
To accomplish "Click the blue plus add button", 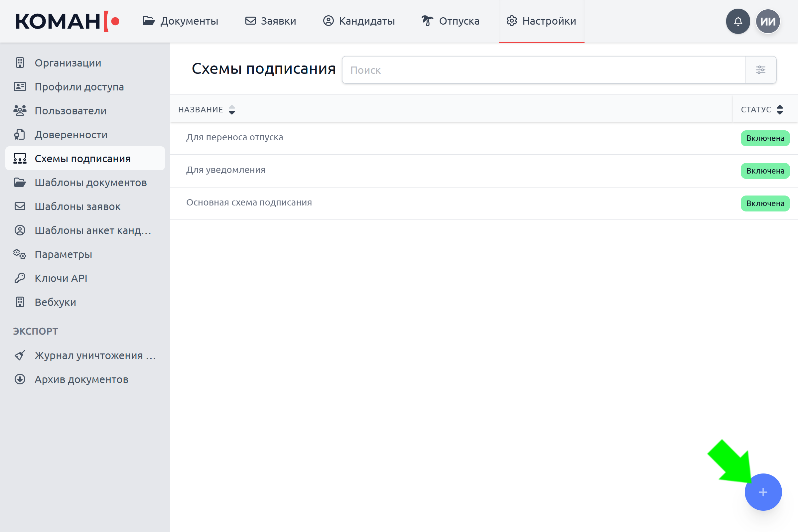I will [763, 492].
